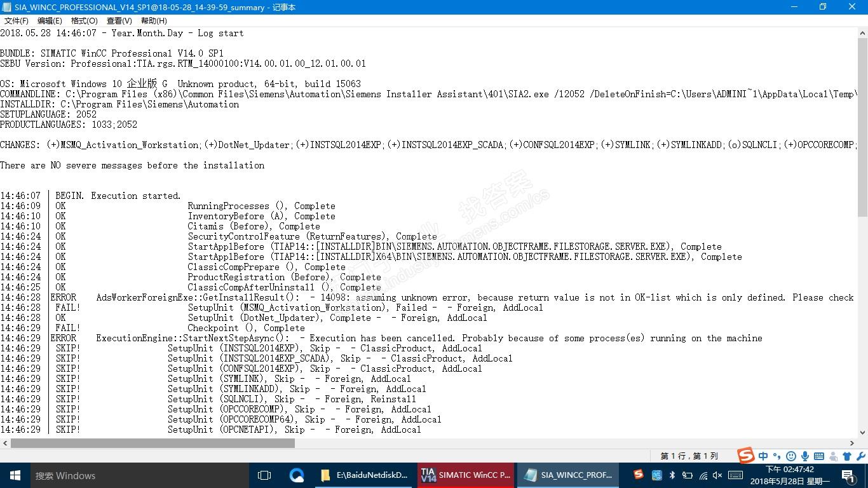This screenshot has width=868, height=488.
Task: Toggle punctuation mode on the Sogou bar
Action: [x=777, y=456]
